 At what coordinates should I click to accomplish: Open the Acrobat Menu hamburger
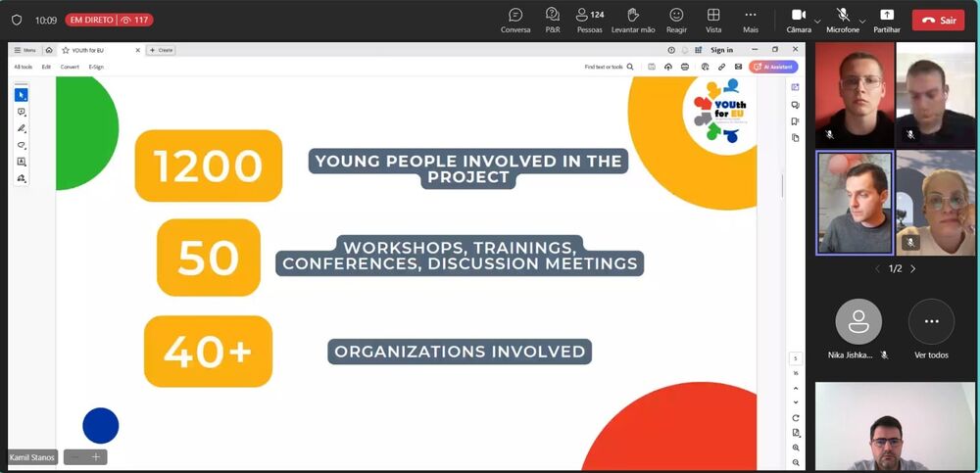(25, 50)
